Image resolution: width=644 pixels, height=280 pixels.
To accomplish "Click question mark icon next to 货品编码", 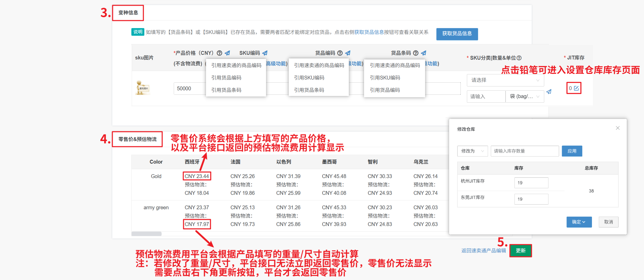I will (x=340, y=53).
